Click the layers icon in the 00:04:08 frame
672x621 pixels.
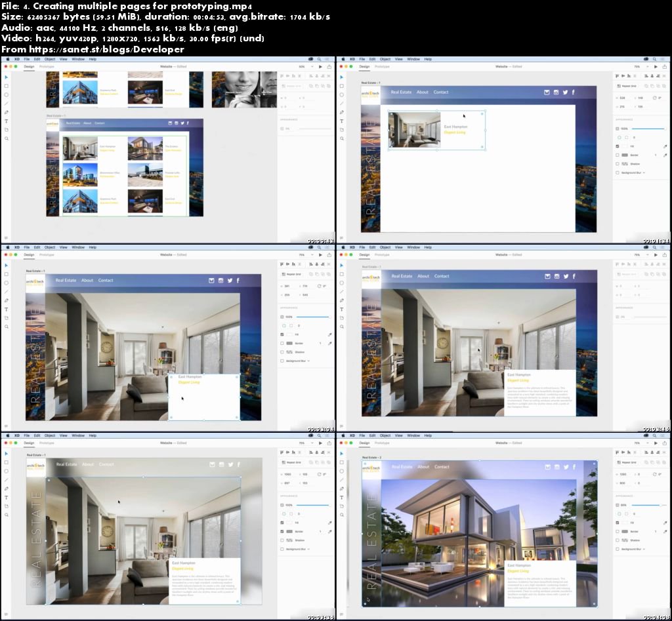tap(341, 614)
